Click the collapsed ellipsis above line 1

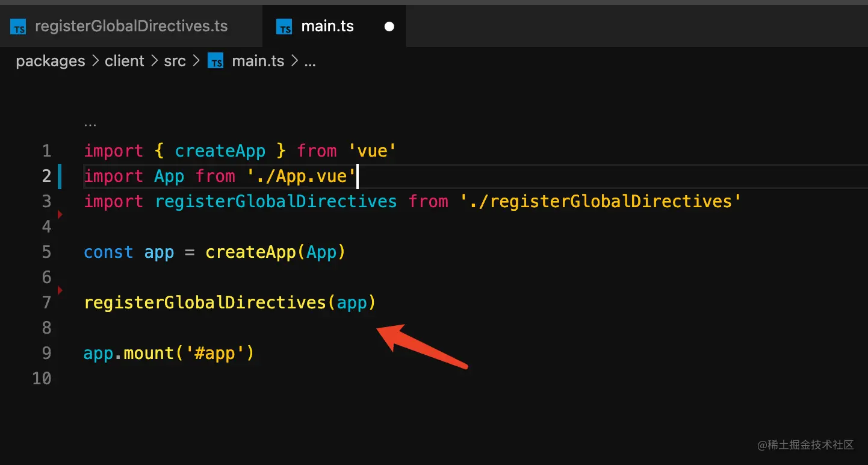[x=90, y=124]
